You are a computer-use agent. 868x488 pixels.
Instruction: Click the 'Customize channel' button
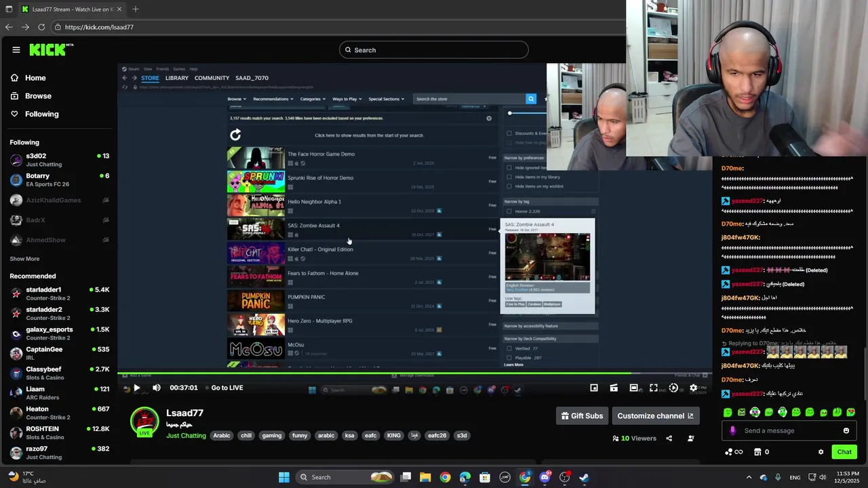[656, 416]
